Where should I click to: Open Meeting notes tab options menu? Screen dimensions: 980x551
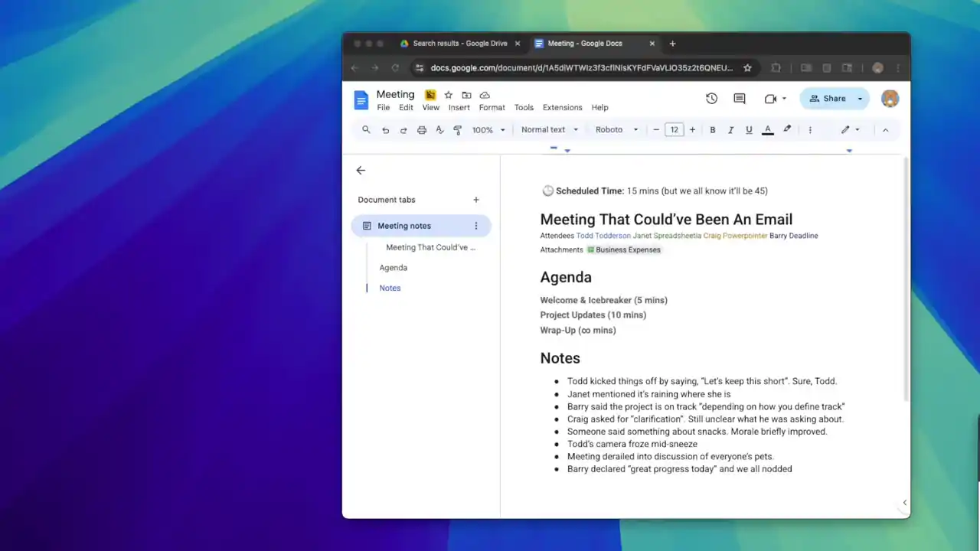(475, 226)
